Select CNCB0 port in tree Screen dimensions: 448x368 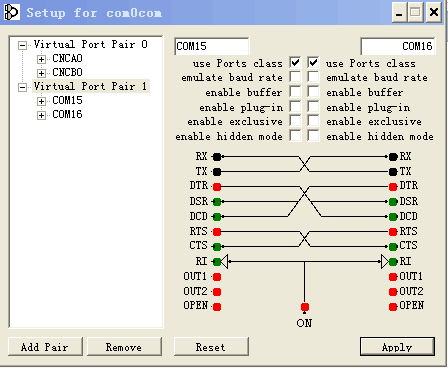(67, 72)
